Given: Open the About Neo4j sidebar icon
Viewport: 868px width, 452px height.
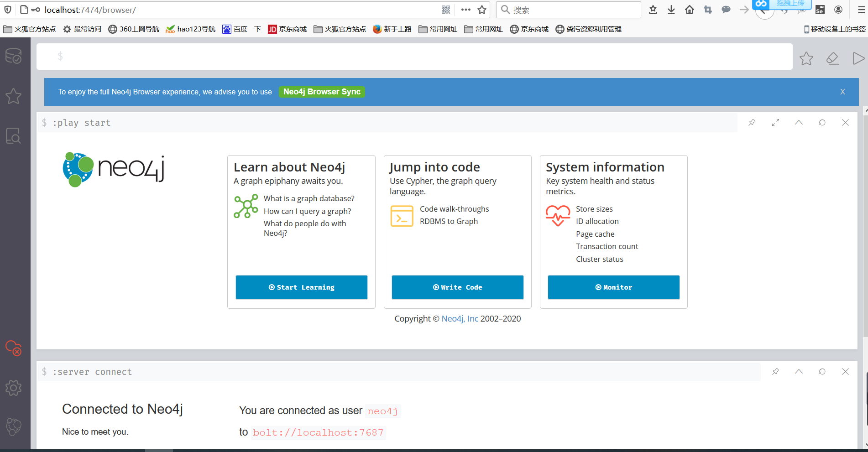Looking at the screenshot, I should pos(14,427).
